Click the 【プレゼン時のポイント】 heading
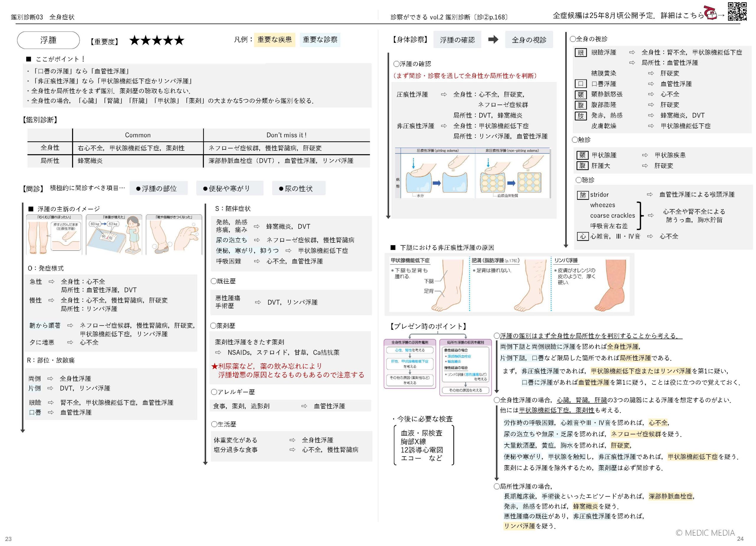The width and height of the screenshot is (756, 546). click(428, 326)
